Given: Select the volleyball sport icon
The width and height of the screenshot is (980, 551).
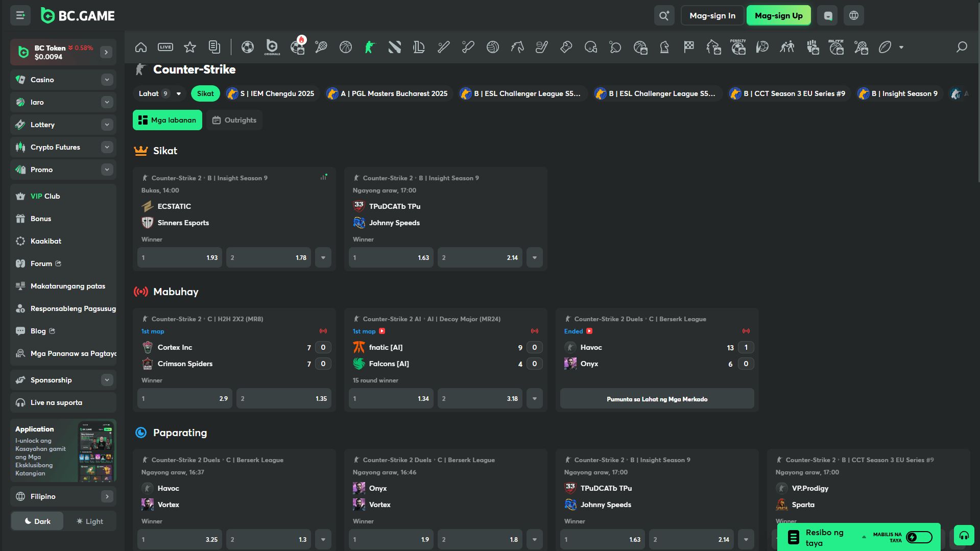Looking at the screenshot, I should pos(493,47).
